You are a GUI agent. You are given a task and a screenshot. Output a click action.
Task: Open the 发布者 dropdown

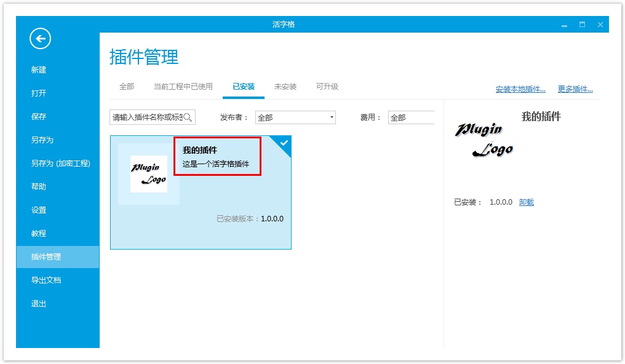[295, 117]
